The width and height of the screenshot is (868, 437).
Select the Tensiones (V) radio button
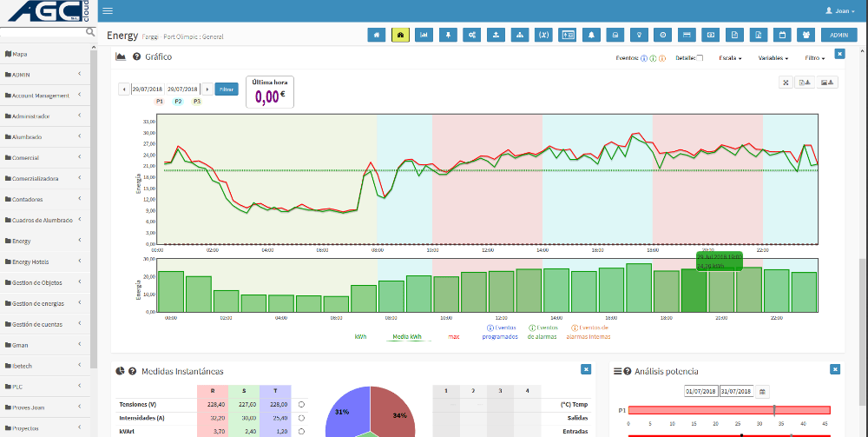302,404
